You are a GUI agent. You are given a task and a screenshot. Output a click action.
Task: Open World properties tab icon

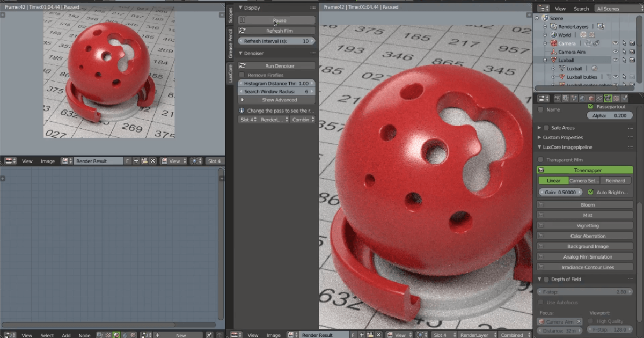[x=582, y=98]
